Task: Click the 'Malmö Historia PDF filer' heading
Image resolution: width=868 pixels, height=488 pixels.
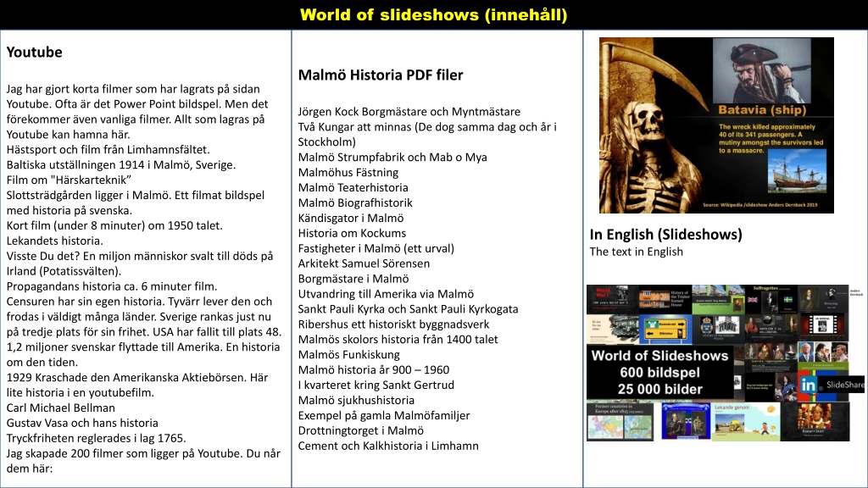Action: (x=381, y=75)
